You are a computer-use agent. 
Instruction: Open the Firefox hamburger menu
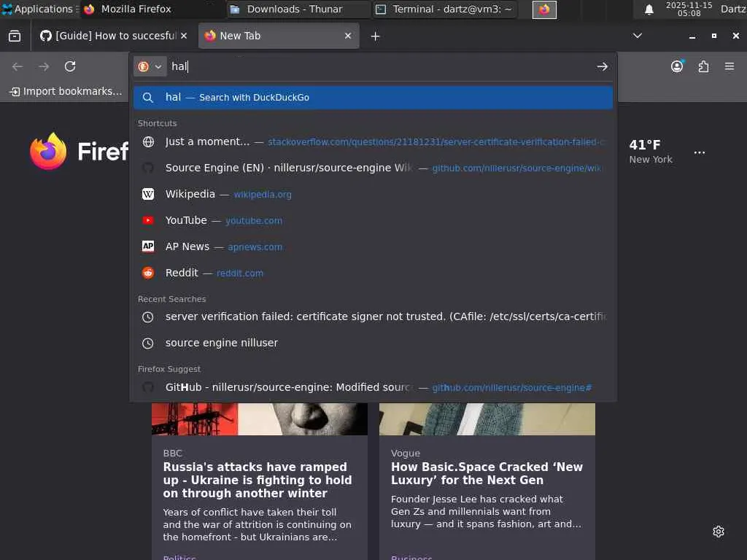pyautogui.click(x=729, y=66)
